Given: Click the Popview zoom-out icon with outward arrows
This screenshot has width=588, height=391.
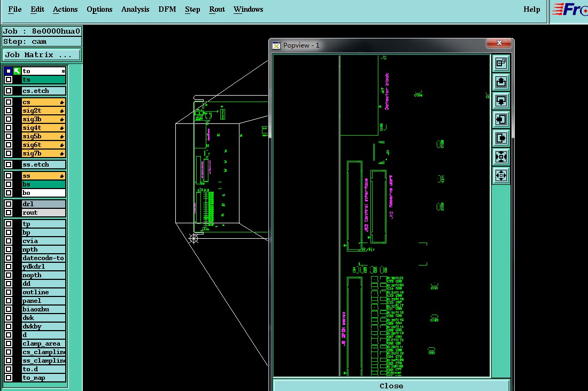Looking at the screenshot, I should coord(501,175).
